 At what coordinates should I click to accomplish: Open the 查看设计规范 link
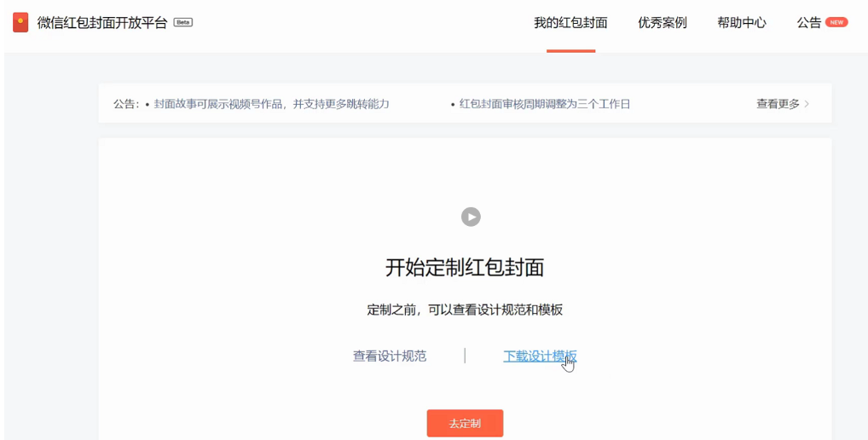pyautogui.click(x=390, y=356)
